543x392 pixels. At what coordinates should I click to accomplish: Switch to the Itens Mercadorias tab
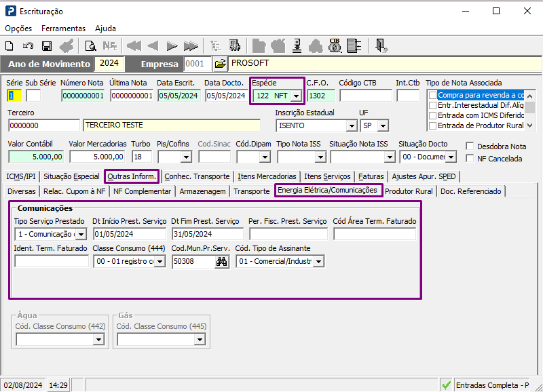267,176
